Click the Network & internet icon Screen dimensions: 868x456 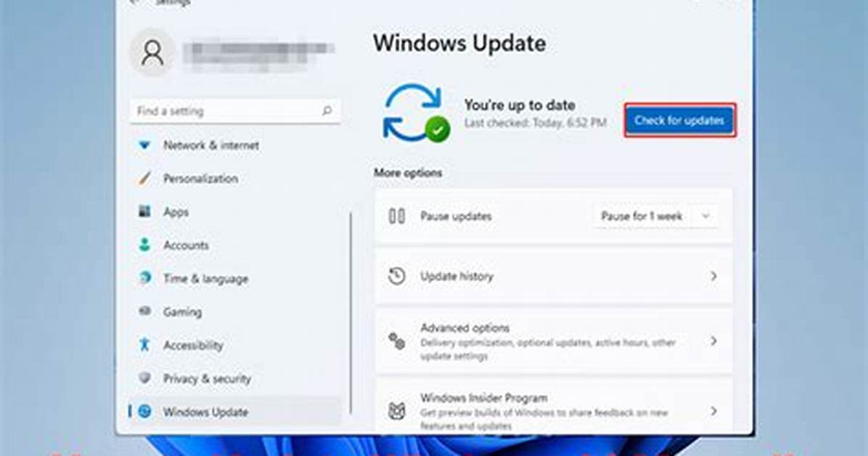(x=144, y=145)
